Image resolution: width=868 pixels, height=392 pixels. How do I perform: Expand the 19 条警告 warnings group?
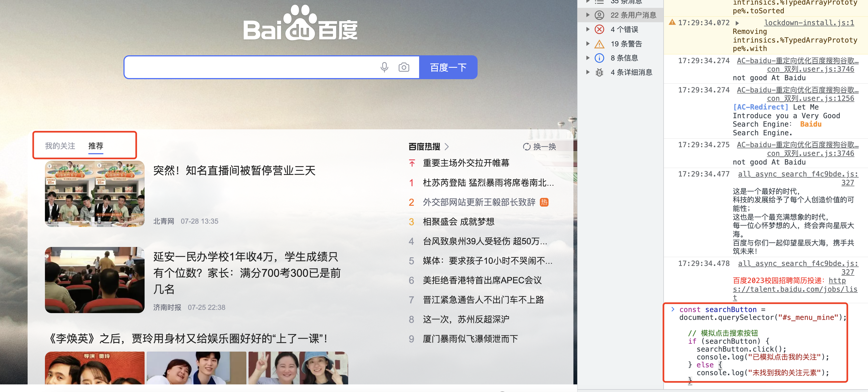pos(588,44)
